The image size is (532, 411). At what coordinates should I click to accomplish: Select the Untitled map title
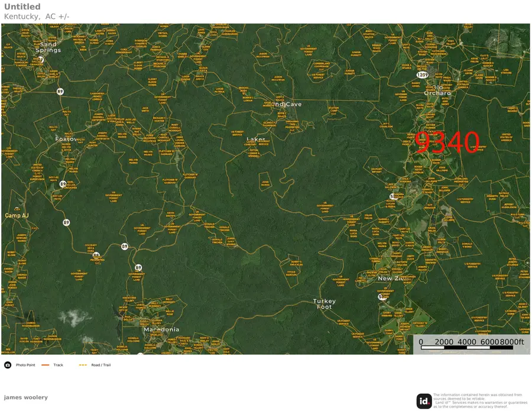22,6
